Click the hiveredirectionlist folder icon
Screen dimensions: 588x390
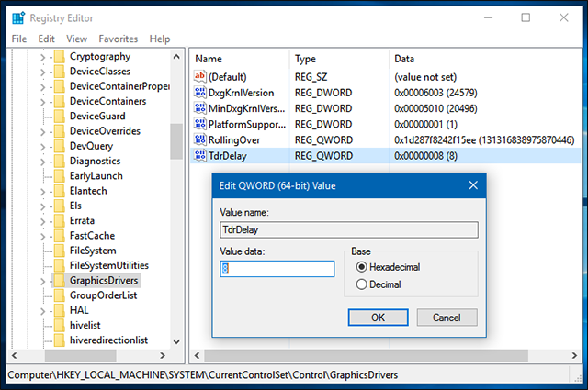60,340
